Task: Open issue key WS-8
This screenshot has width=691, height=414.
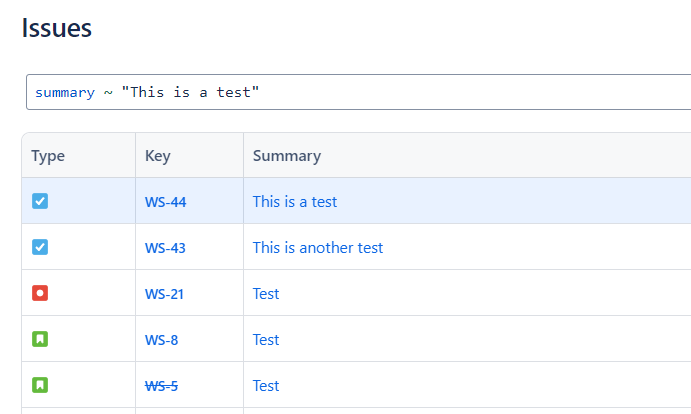Action: [x=161, y=340]
